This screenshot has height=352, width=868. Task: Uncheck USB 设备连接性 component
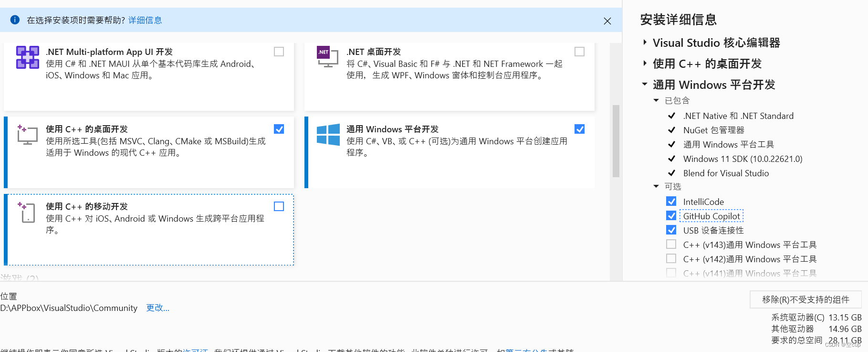[671, 230]
